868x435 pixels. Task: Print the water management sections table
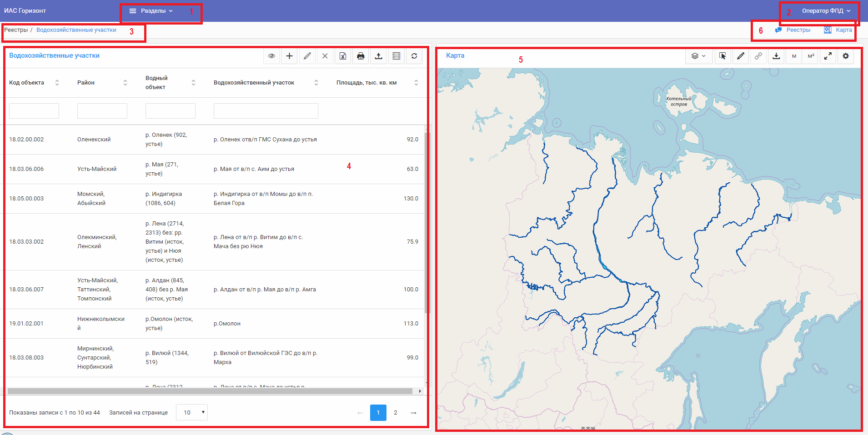pyautogui.click(x=361, y=56)
